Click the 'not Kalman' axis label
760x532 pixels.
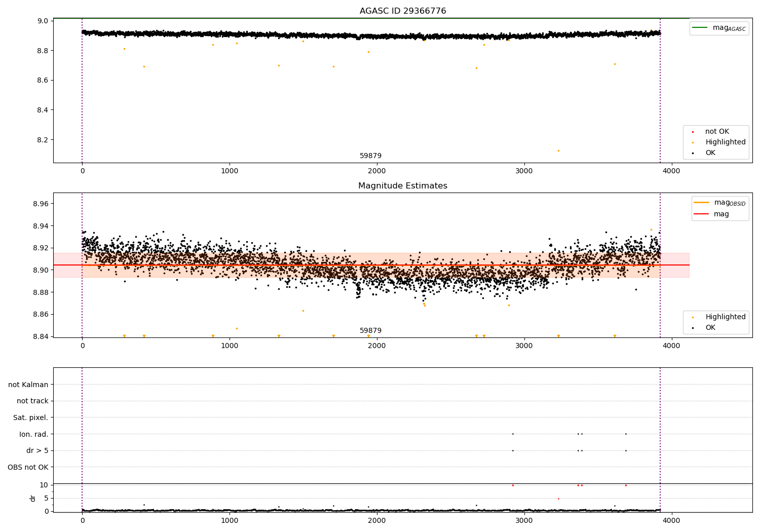[x=28, y=385]
